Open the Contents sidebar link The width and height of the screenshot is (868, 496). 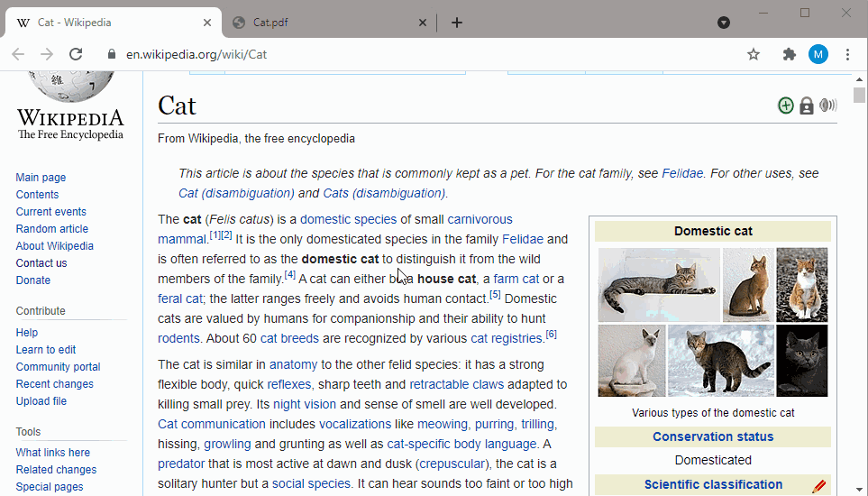(37, 194)
